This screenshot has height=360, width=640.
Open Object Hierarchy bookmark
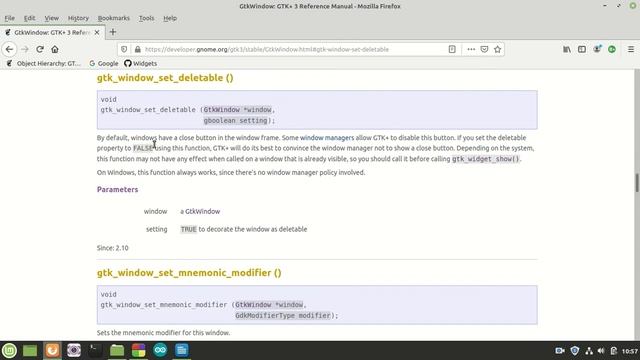44,63
